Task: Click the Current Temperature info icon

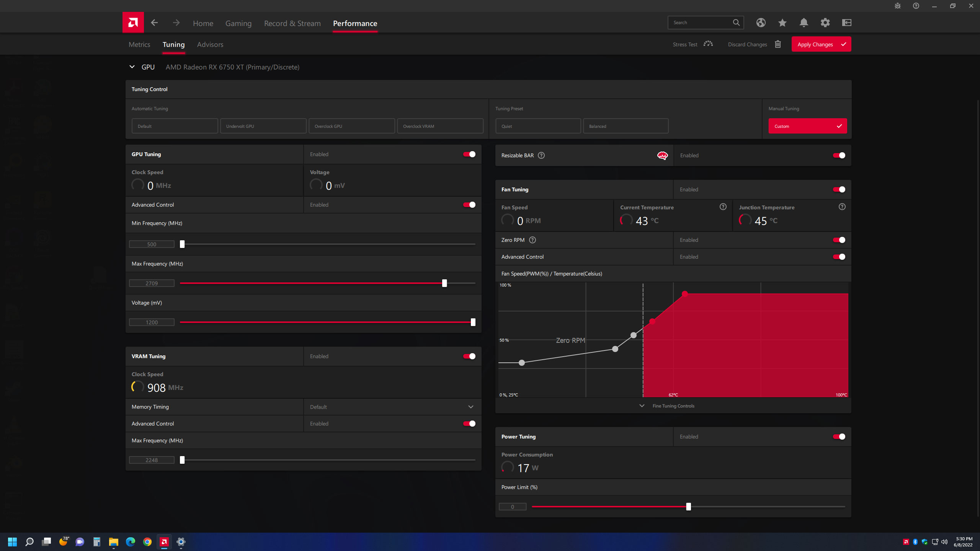Action: (x=723, y=207)
